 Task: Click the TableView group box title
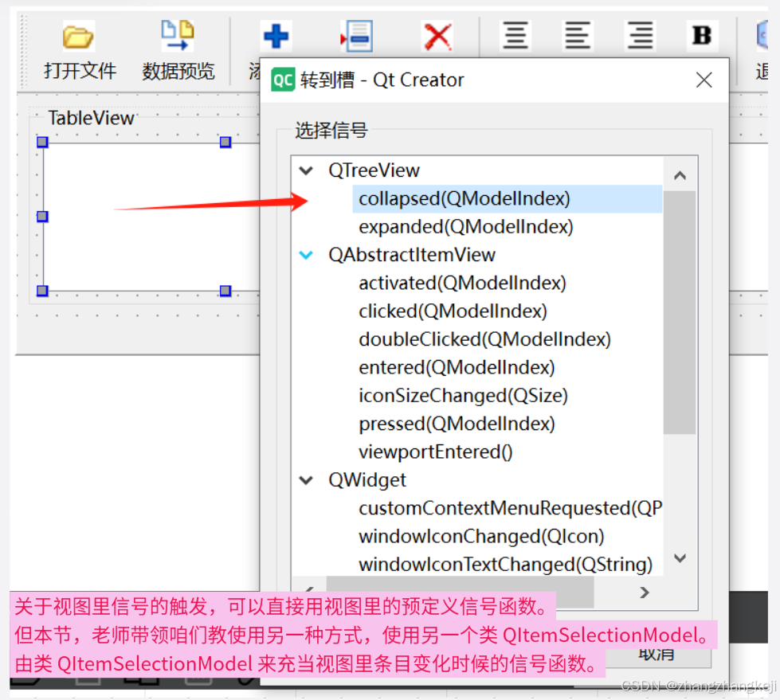[91, 119]
